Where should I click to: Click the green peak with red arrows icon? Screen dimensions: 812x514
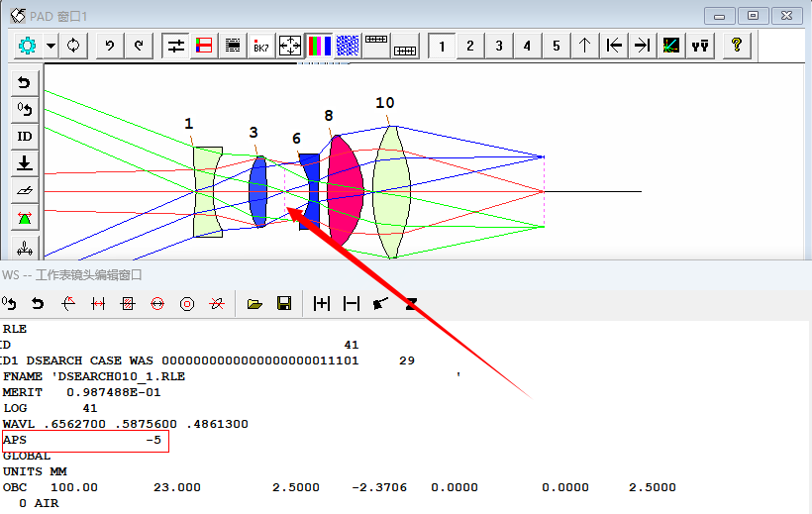(x=25, y=218)
